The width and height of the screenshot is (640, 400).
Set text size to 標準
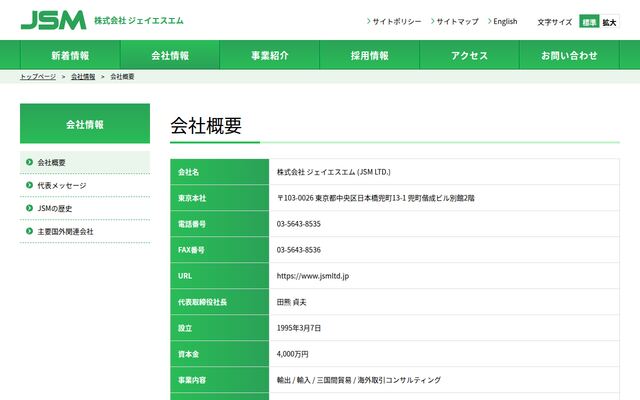[589, 22]
